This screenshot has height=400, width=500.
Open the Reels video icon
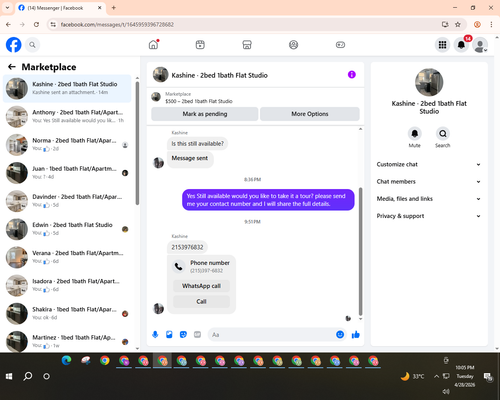[x=200, y=45]
